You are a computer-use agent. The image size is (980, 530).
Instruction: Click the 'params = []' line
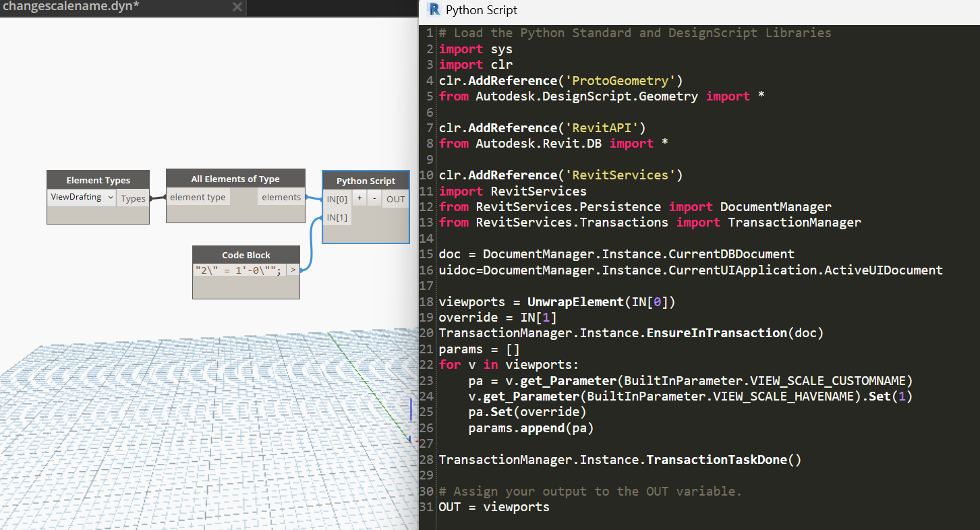pos(480,349)
